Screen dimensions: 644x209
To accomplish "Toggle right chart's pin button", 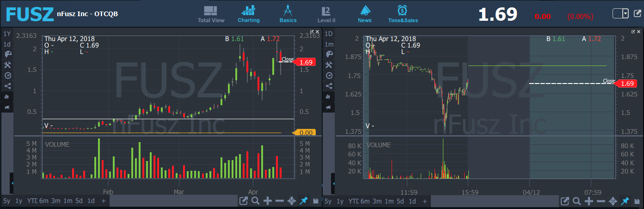I will coord(625,201).
